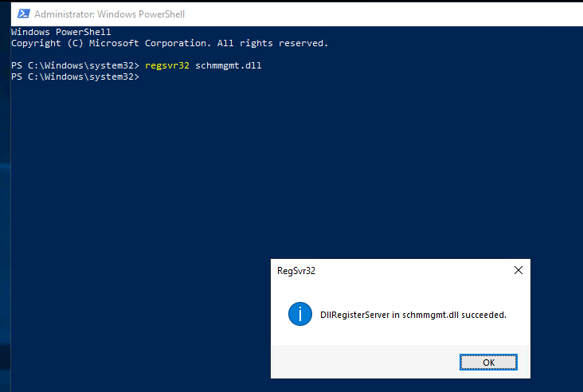Click the 'Administrator: Windows PowerShell' title bar text

[x=109, y=14]
